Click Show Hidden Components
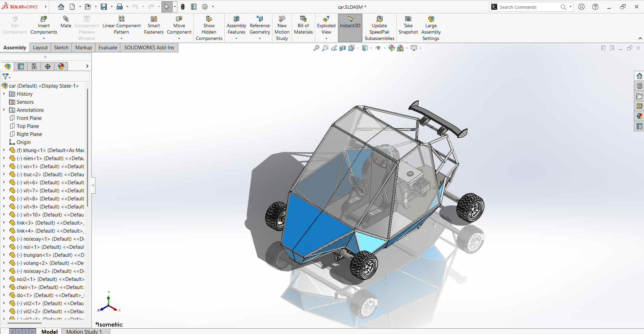Image resolution: width=644 pixels, height=334 pixels. pos(209,28)
